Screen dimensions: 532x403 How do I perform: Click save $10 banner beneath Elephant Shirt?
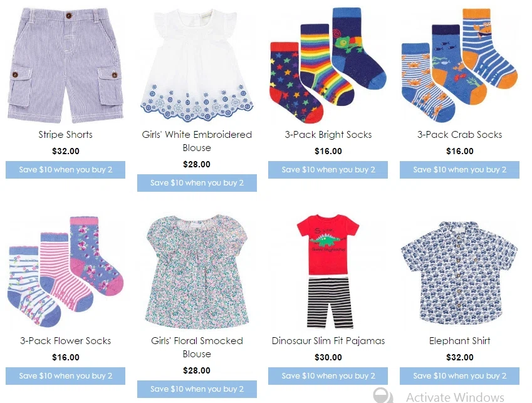[459, 376]
